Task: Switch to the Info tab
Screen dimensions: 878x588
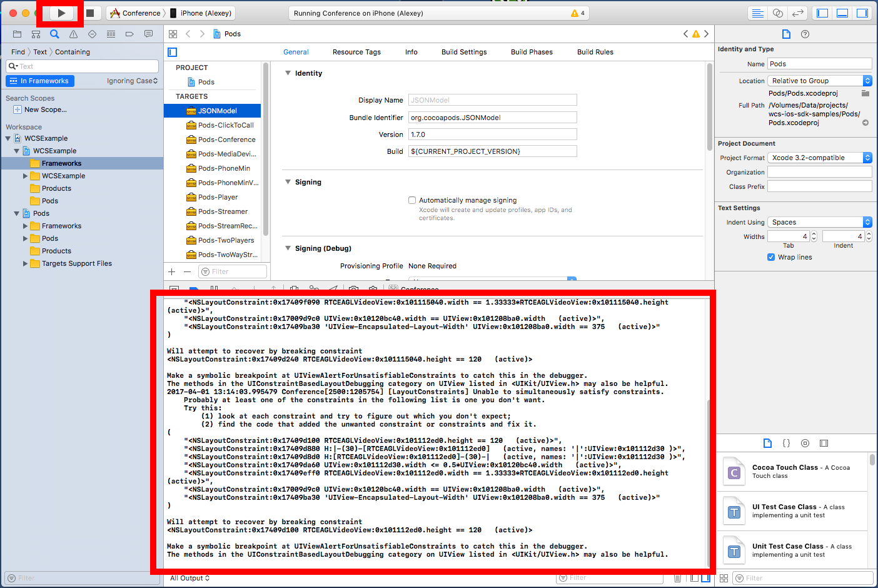Action: pyautogui.click(x=411, y=52)
